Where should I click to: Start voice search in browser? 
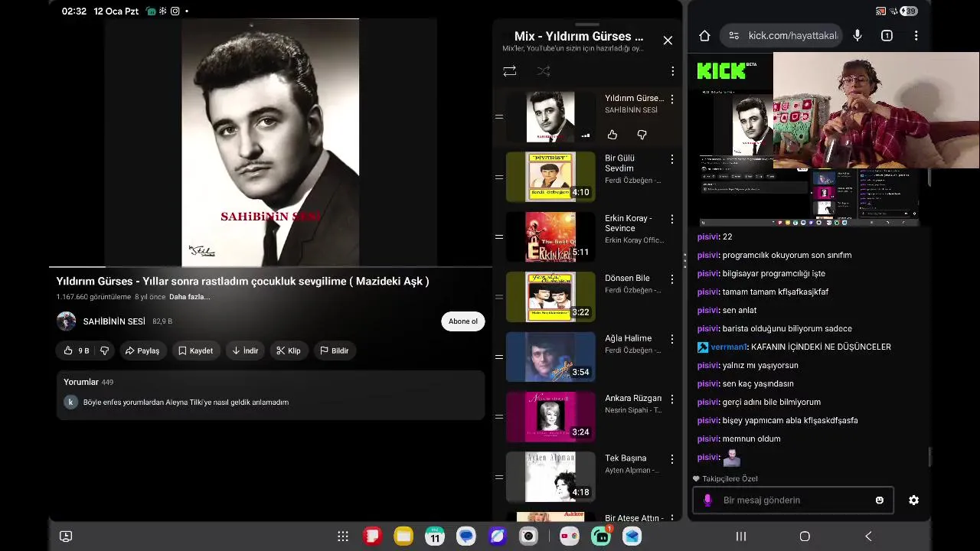(x=857, y=35)
